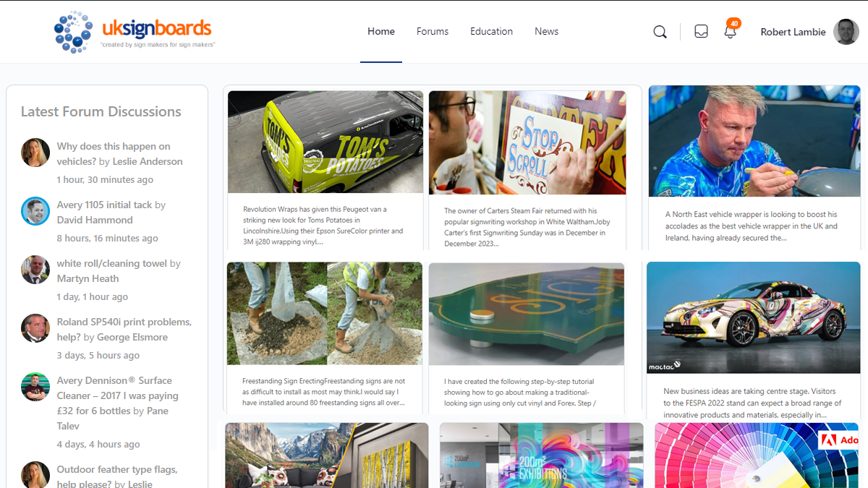Open the colorful wrapped sports car thumbnail
The image size is (868, 488).
point(753,317)
